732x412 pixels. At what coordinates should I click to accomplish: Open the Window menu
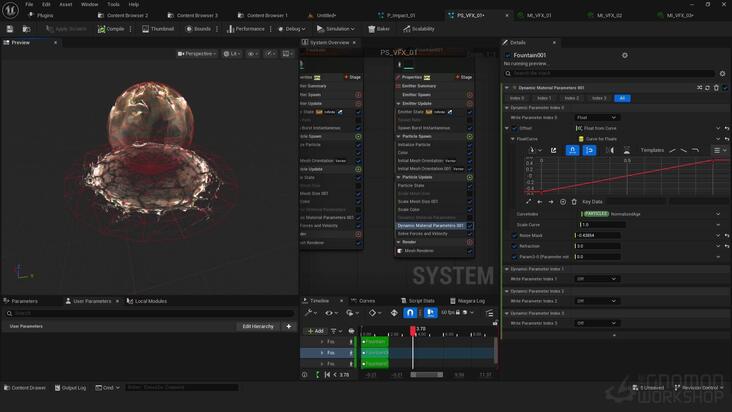tap(90, 4)
